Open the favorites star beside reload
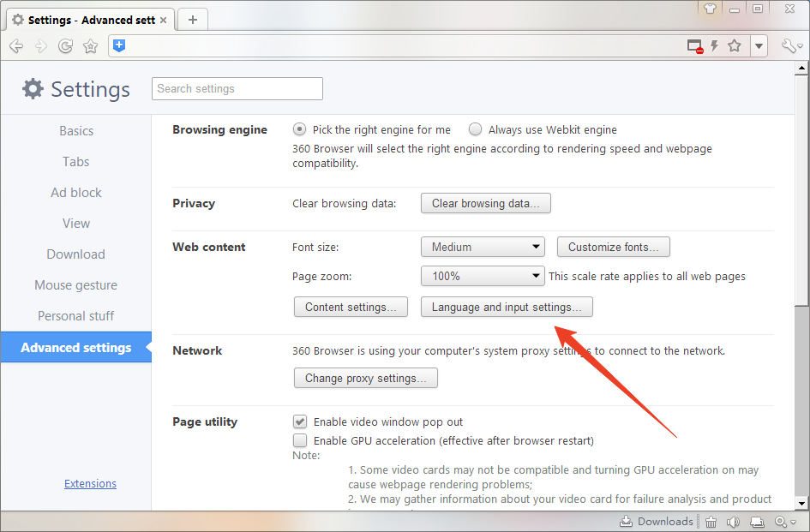810x532 pixels. pos(90,46)
